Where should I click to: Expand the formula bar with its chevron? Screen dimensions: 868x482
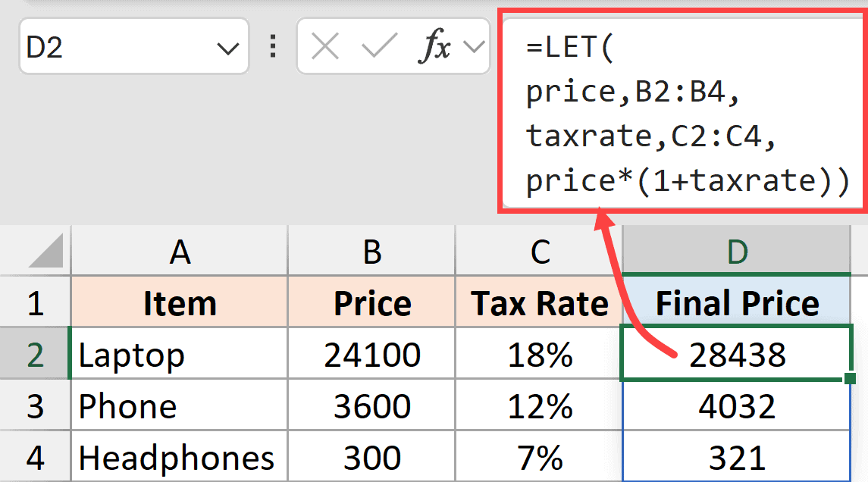474,46
